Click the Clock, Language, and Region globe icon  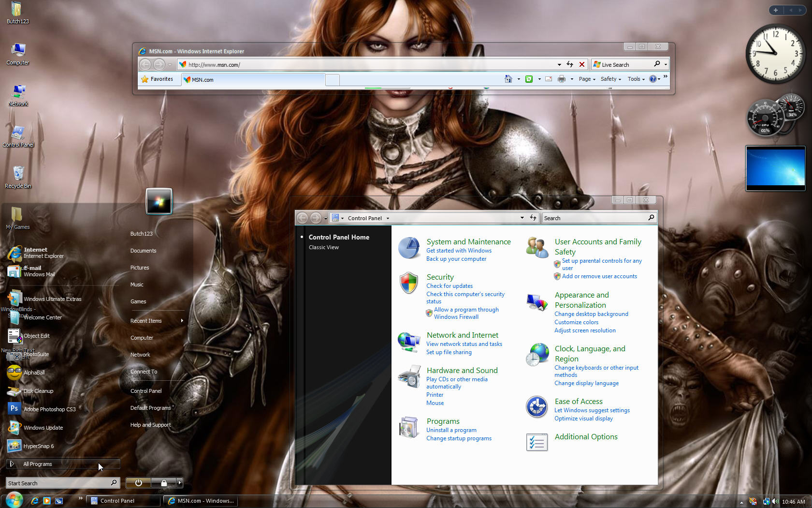pyautogui.click(x=537, y=355)
